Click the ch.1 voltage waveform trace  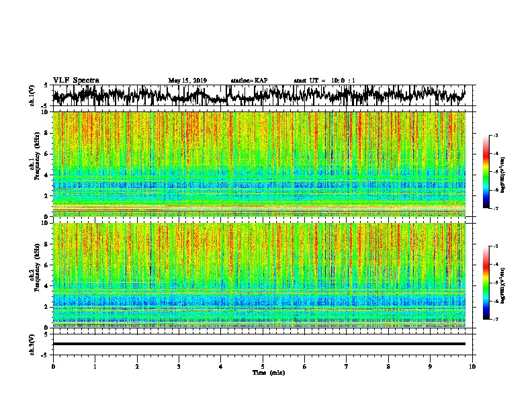coord(259,95)
